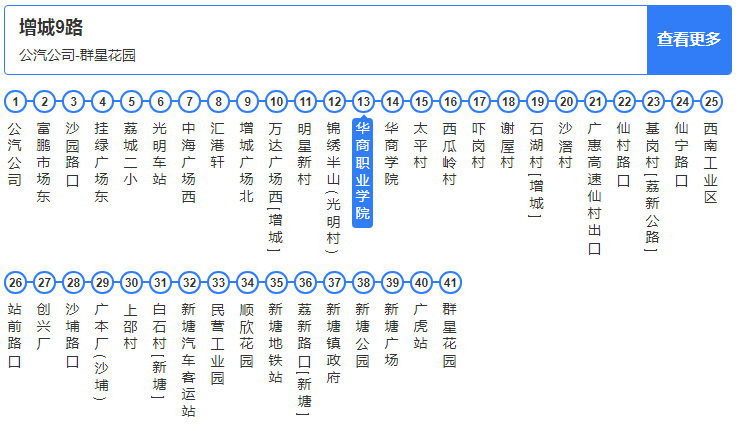This screenshot has height=431, width=739.
Task: Select highlighted stop circle number 13
Action: pos(363,101)
